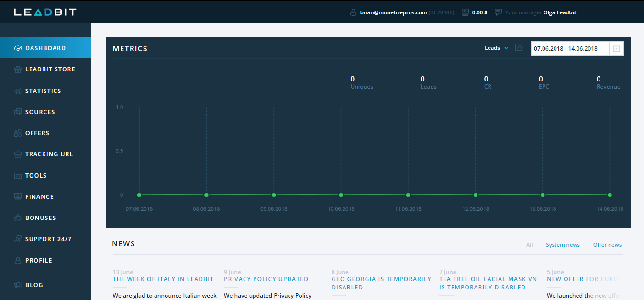
Task: Click the Leadbit Store shop icon
Action: [x=18, y=69]
